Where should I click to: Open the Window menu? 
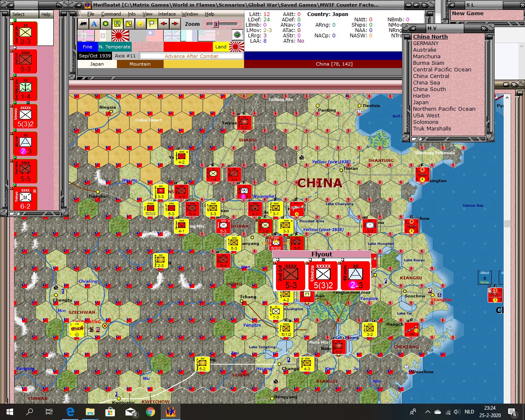pos(190,14)
